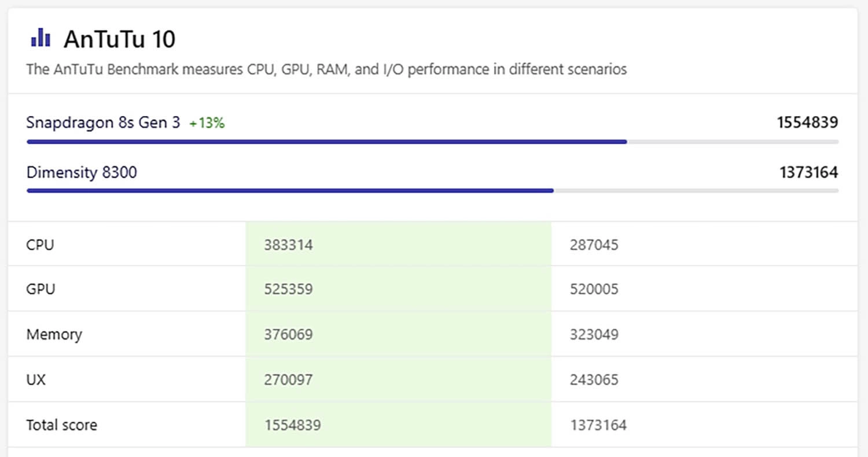Click the Memory row label

click(x=54, y=334)
